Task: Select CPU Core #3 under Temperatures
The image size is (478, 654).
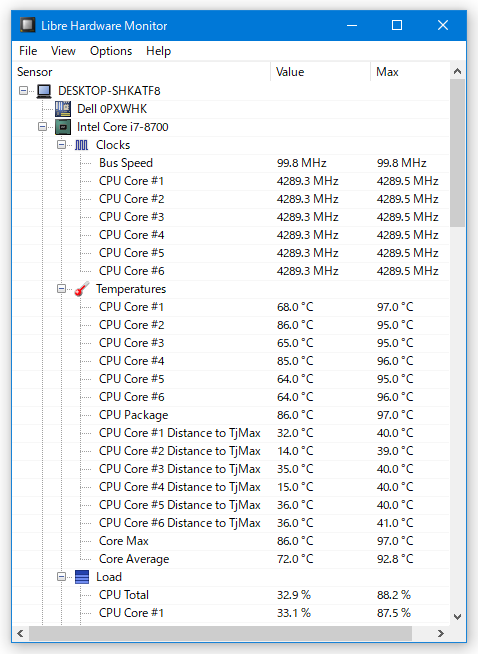Action: [231, 343]
